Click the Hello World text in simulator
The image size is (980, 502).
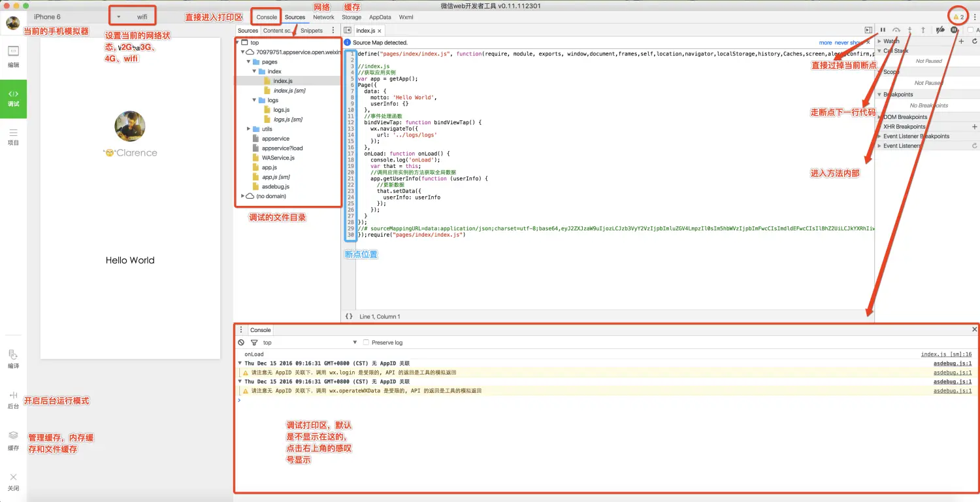(x=130, y=260)
